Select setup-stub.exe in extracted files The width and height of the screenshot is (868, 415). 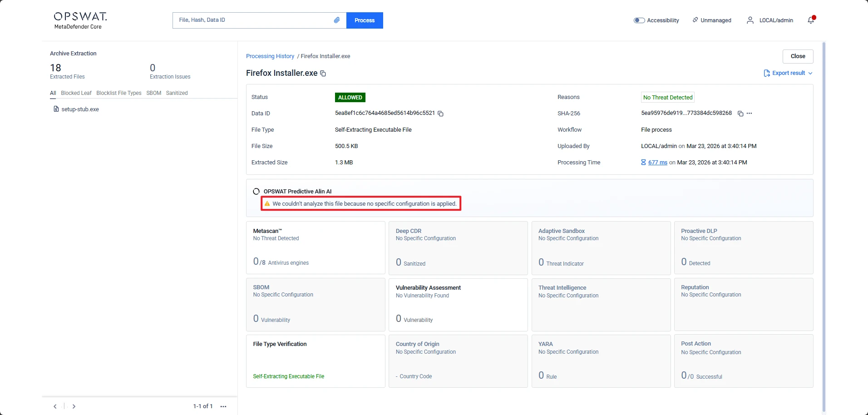click(80, 109)
